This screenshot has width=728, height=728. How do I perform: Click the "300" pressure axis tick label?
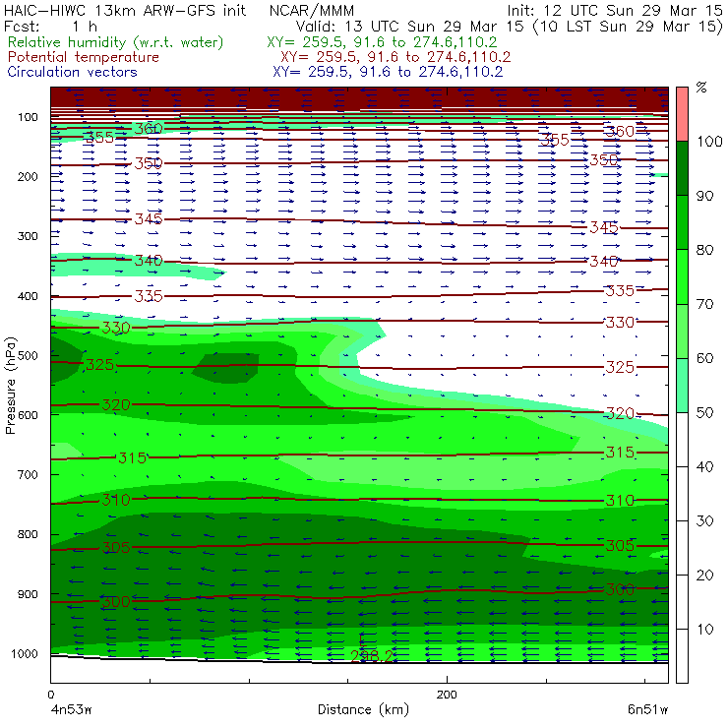coord(28,236)
